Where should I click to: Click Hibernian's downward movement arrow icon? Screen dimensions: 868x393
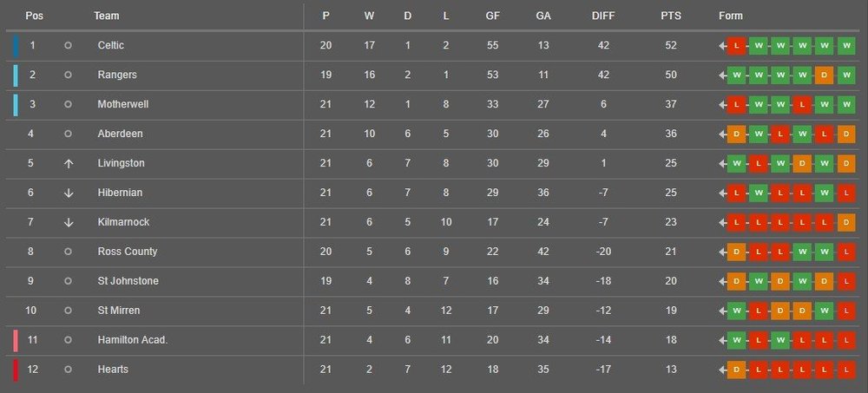pyautogui.click(x=68, y=193)
